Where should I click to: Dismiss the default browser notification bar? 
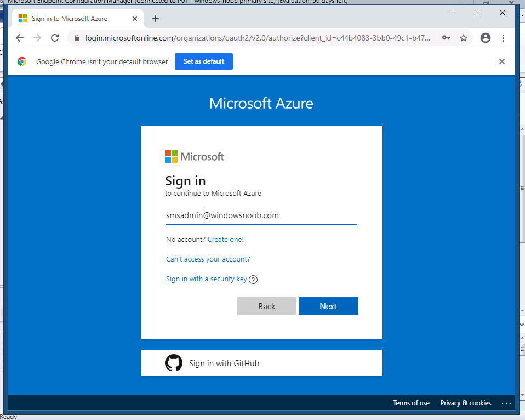pos(501,61)
